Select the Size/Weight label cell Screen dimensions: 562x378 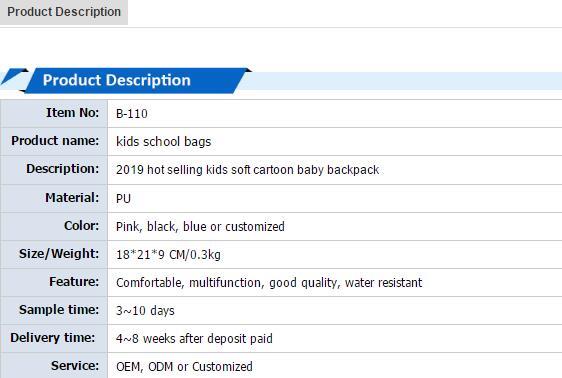point(54,254)
